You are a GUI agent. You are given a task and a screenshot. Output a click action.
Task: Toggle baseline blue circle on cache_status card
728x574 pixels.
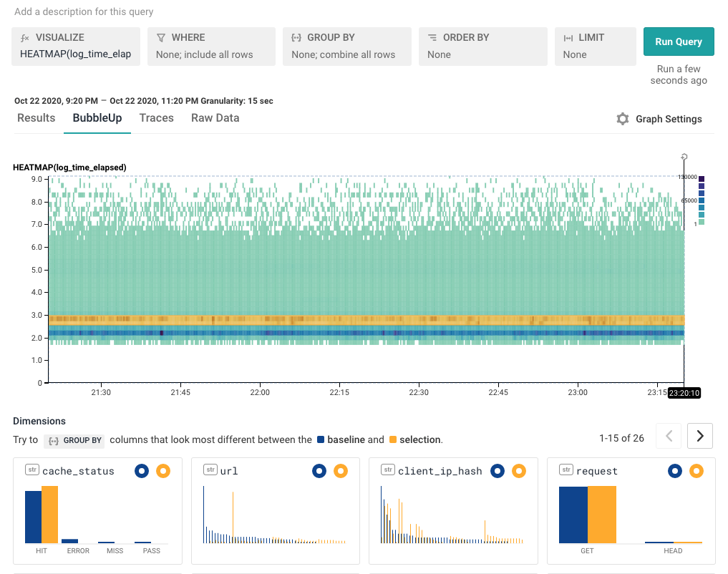[142, 471]
